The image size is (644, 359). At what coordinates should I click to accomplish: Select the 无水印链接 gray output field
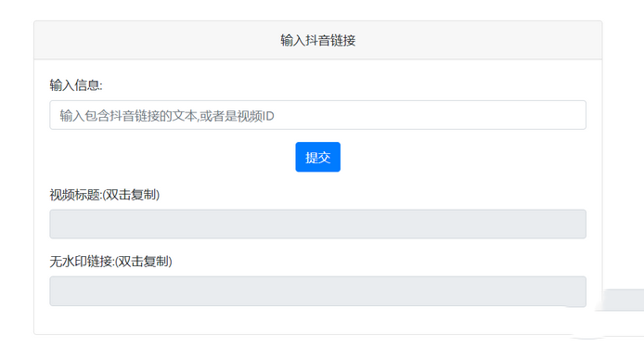coord(317,291)
